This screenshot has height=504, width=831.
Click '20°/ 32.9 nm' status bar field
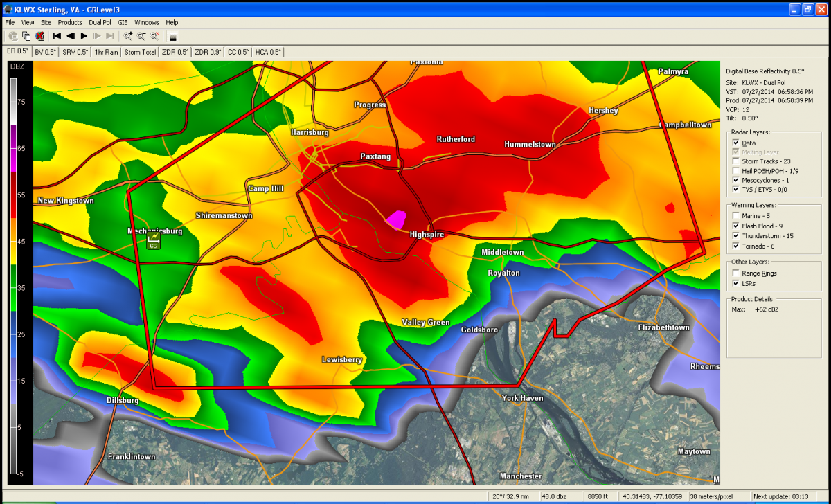[509, 496]
